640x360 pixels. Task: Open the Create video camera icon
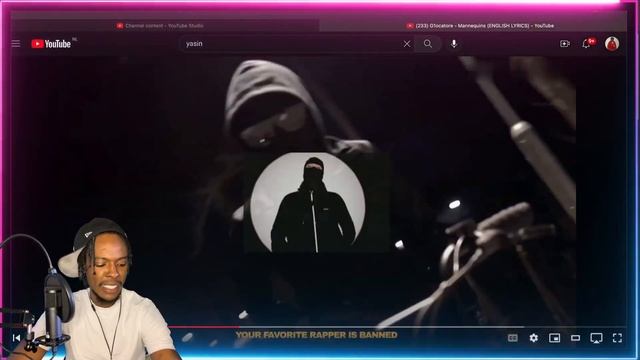pos(564,44)
